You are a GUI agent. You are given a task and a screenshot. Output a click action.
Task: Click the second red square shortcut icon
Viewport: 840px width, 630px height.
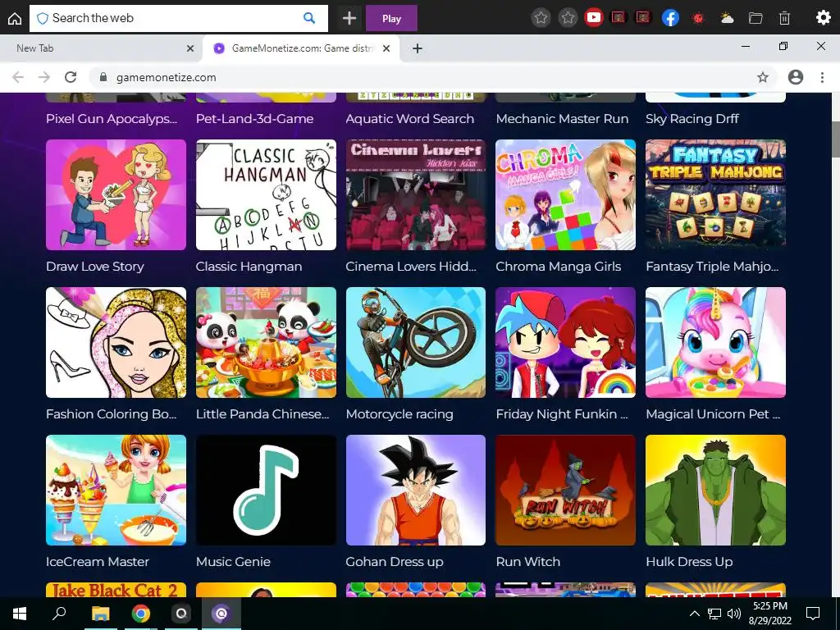643,18
